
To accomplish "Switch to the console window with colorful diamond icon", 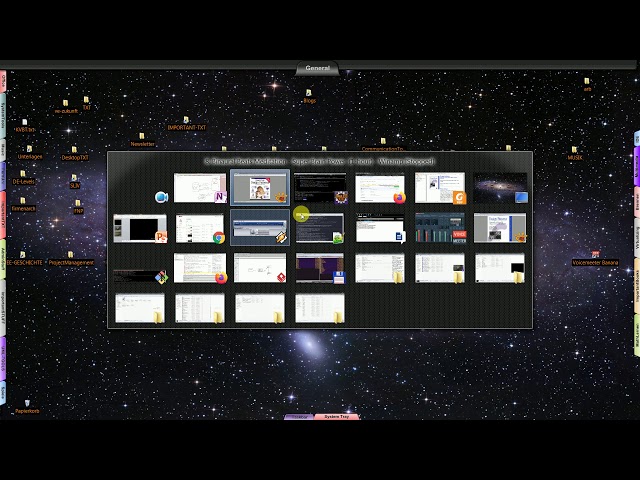I will [x=140, y=276].
